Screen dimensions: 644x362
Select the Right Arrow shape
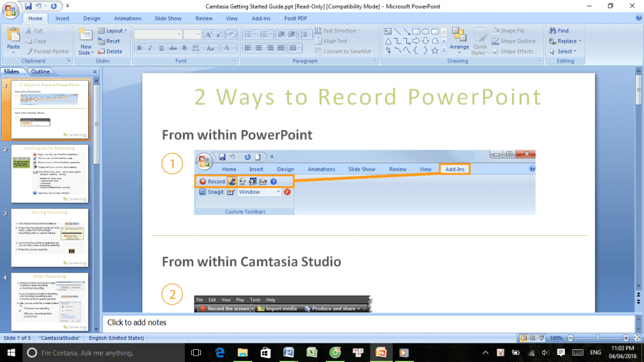(416, 41)
